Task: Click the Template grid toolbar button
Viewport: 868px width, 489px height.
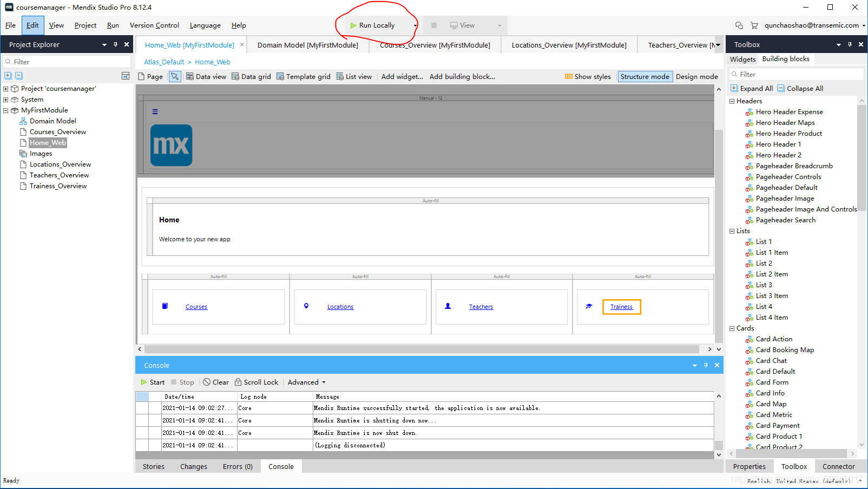Action: point(303,77)
